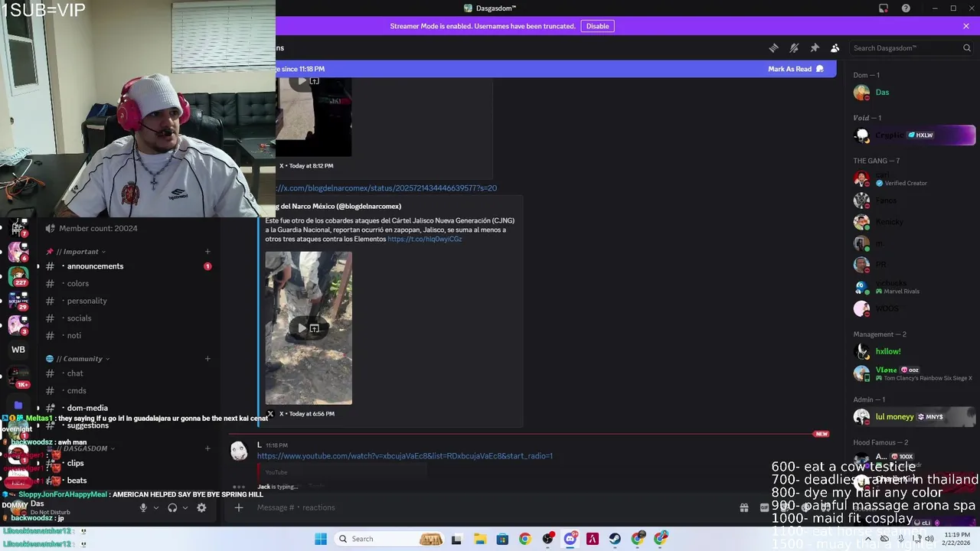980x551 pixels.
Task: Deafen with the headphones button
Action: pos(172,507)
